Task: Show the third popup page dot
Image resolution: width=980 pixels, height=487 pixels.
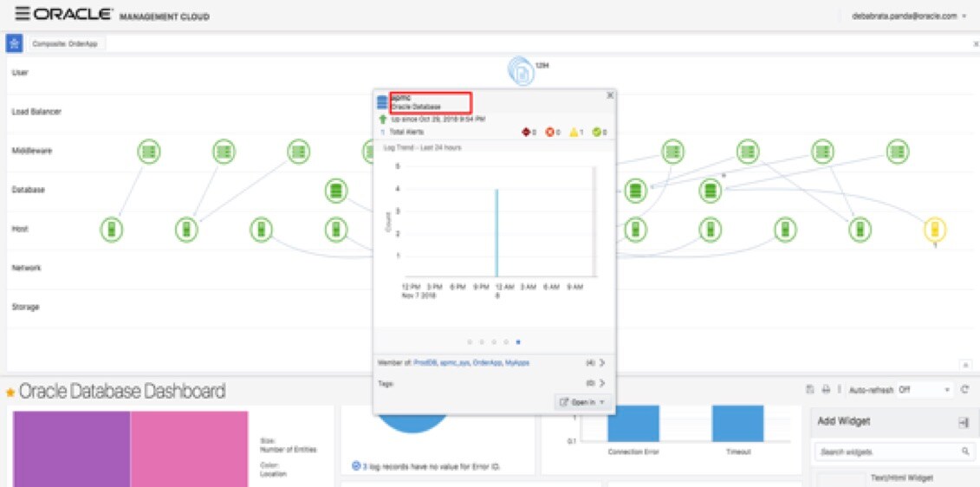Action: pyautogui.click(x=494, y=342)
